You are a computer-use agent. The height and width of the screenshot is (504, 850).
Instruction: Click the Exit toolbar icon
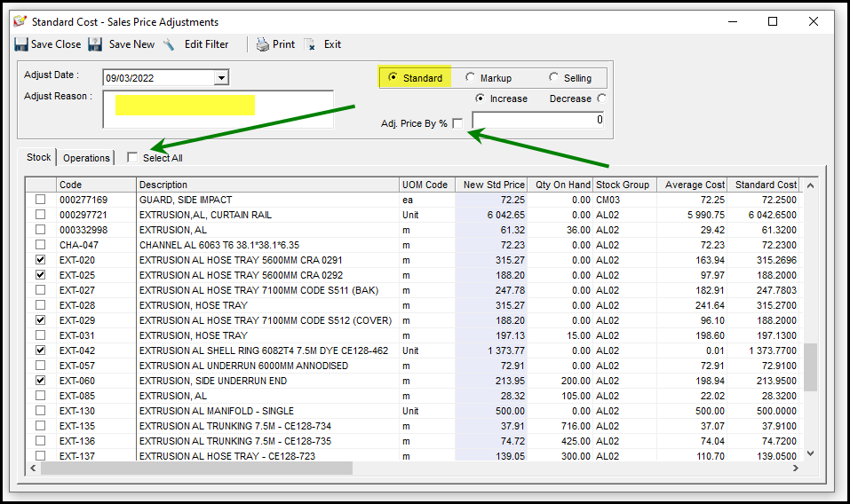pos(310,44)
